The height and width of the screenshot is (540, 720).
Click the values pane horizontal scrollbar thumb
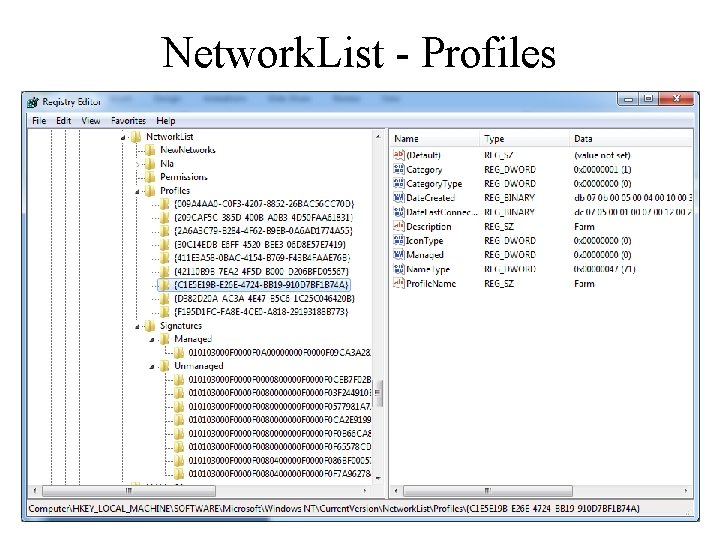click(488, 491)
